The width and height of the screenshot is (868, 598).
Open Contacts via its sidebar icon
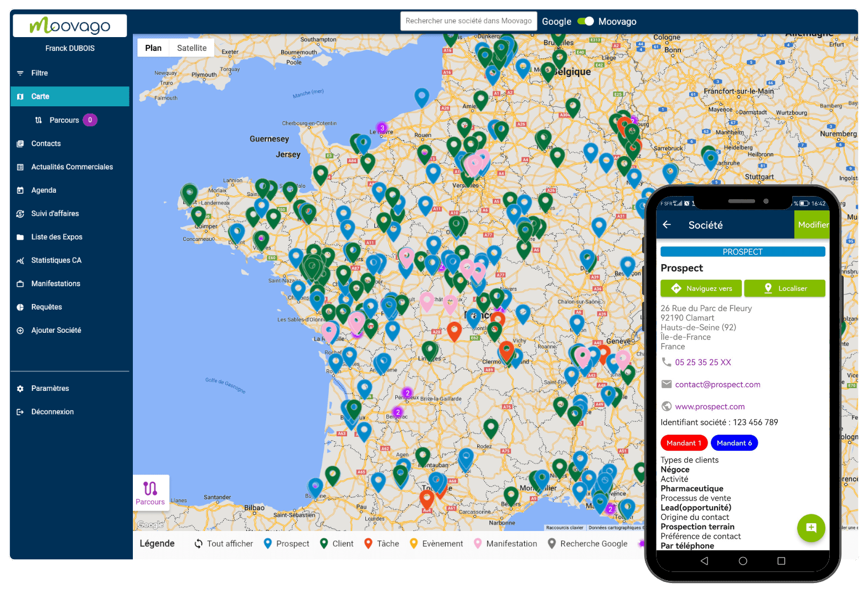pos(20,143)
